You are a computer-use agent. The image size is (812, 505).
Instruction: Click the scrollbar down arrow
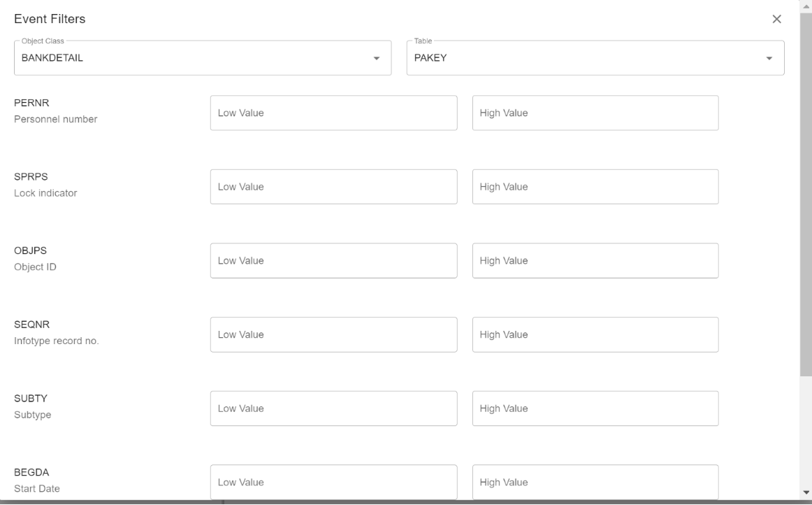pyautogui.click(x=806, y=492)
